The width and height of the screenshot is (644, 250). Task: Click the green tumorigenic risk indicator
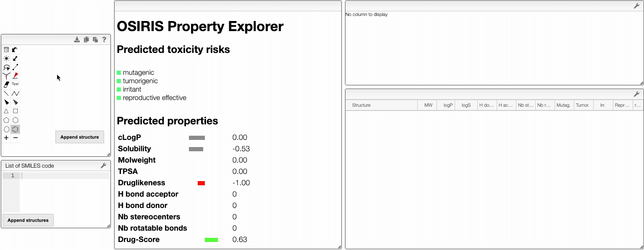pyautogui.click(x=119, y=81)
